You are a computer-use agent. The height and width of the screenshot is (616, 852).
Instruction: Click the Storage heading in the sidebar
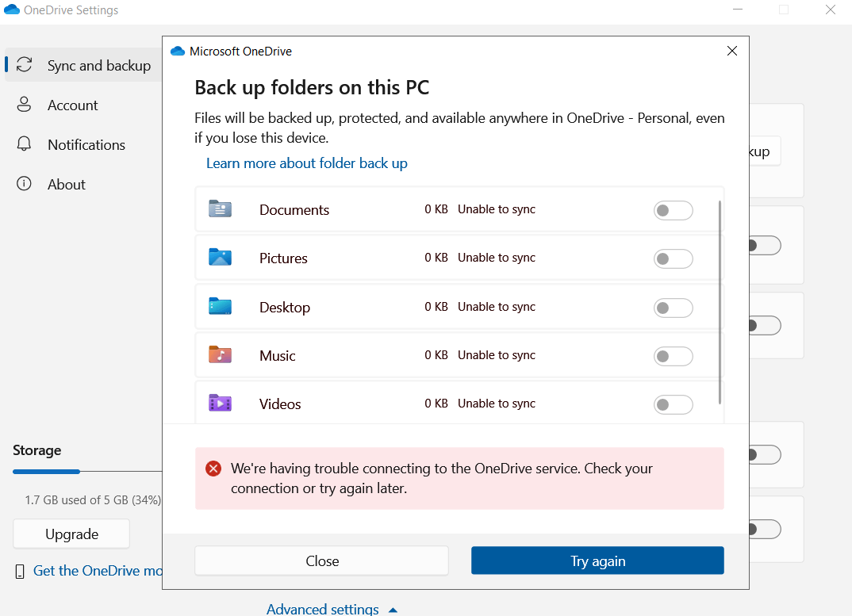(x=37, y=450)
